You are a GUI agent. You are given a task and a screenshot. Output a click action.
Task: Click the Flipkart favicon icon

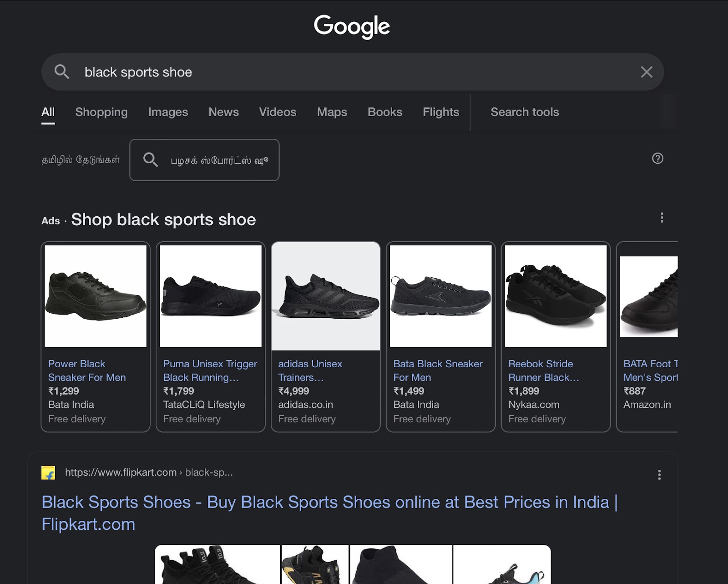pyautogui.click(x=48, y=472)
